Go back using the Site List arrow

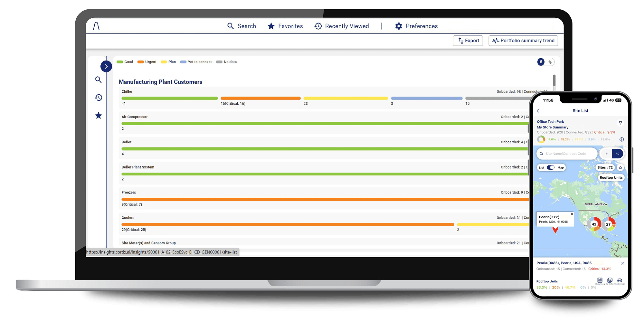point(538,111)
